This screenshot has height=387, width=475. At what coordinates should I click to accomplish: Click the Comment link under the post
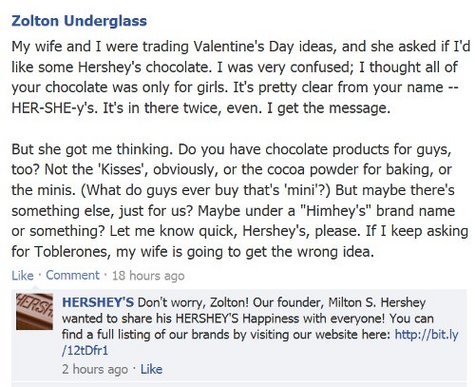coord(72,275)
